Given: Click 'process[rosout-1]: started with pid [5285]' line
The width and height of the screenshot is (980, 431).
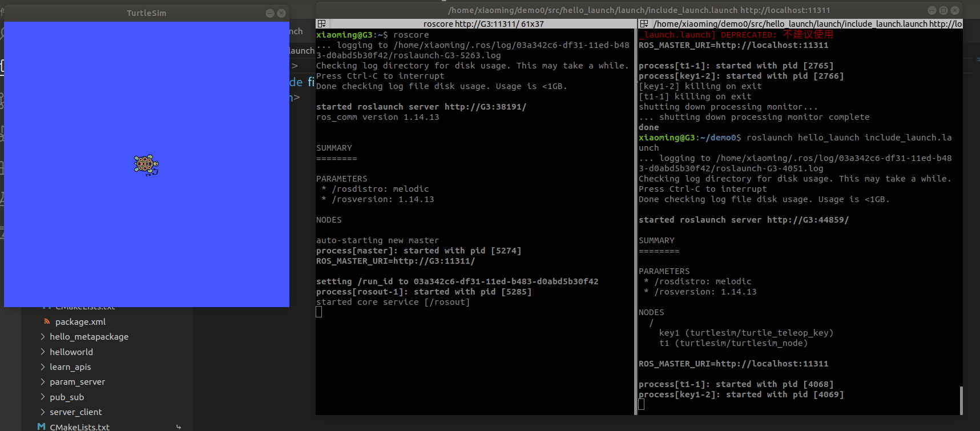Looking at the screenshot, I should pyautogui.click(x=424, y=292).
